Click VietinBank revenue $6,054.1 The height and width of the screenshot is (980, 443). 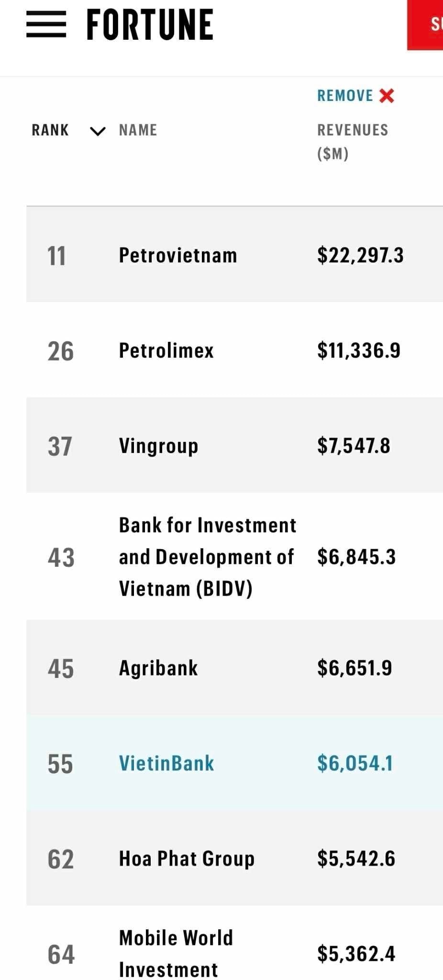pyautogui.click(x=354, y=763)
